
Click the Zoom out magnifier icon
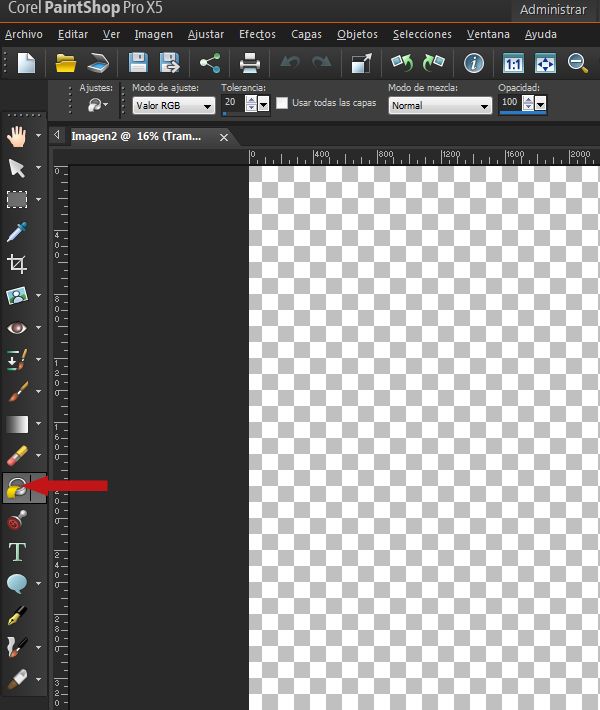[x=578, y=63]
